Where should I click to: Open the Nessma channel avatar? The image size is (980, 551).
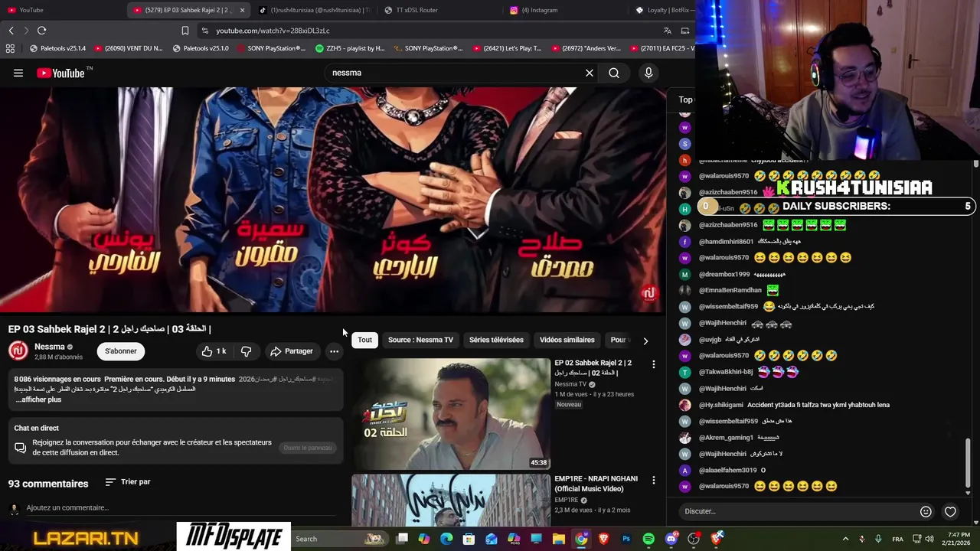tap(18, 351)
